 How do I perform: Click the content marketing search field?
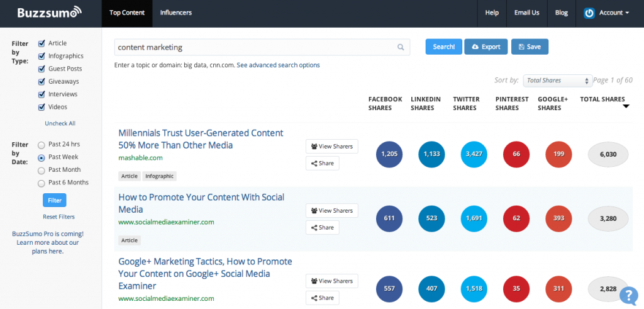[x=262, y=47]
